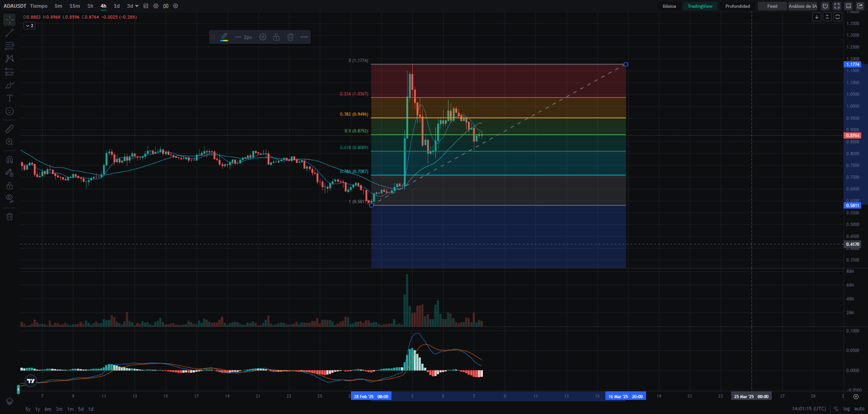Enter fullscreen chart mode
Viewport: 868px width, 414px height.
[x=837, y=6]
